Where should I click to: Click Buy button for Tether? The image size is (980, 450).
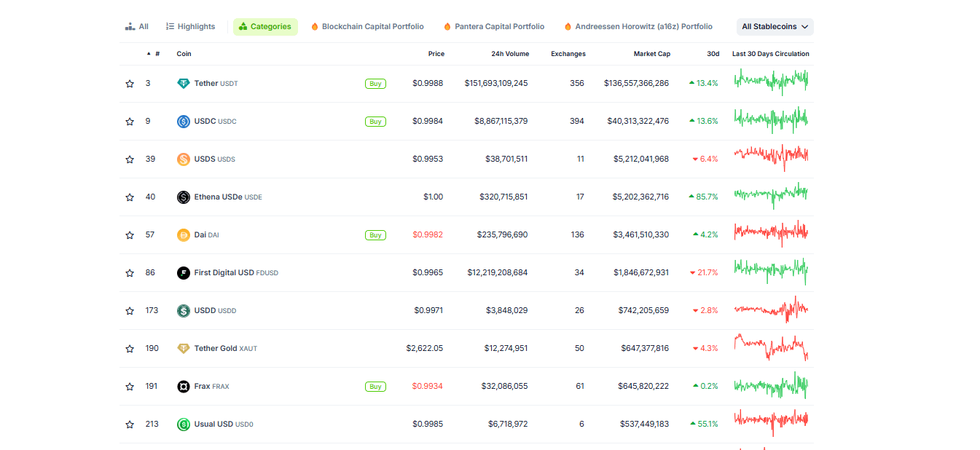click(x=375, y=84)
